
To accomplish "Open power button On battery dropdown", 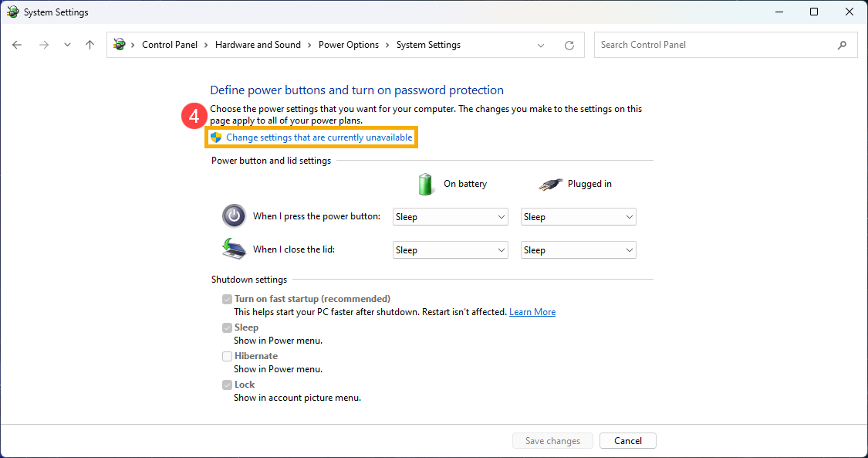I will coord(450,217).
